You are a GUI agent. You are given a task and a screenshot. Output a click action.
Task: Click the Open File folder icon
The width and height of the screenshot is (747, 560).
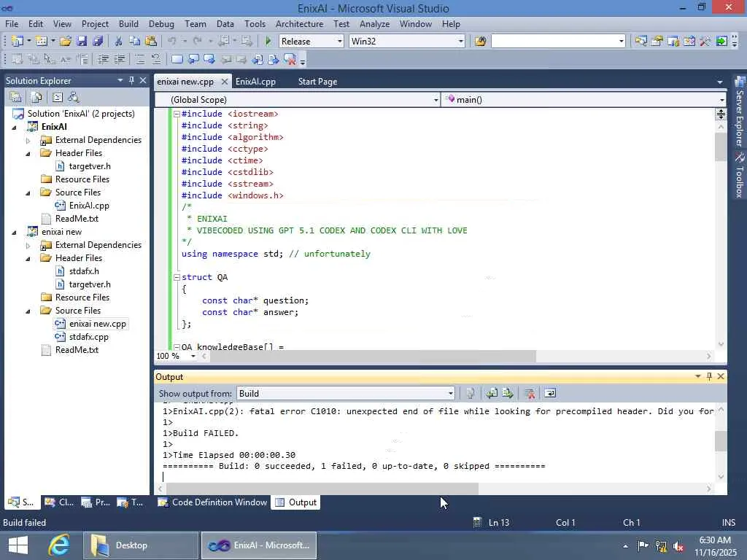coord(66,42)
